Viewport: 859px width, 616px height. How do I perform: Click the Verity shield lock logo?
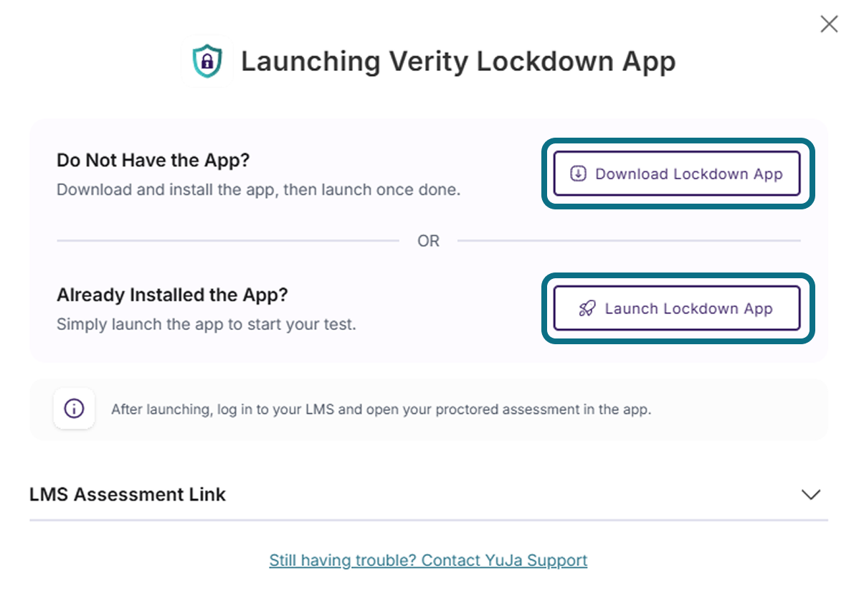207,61
